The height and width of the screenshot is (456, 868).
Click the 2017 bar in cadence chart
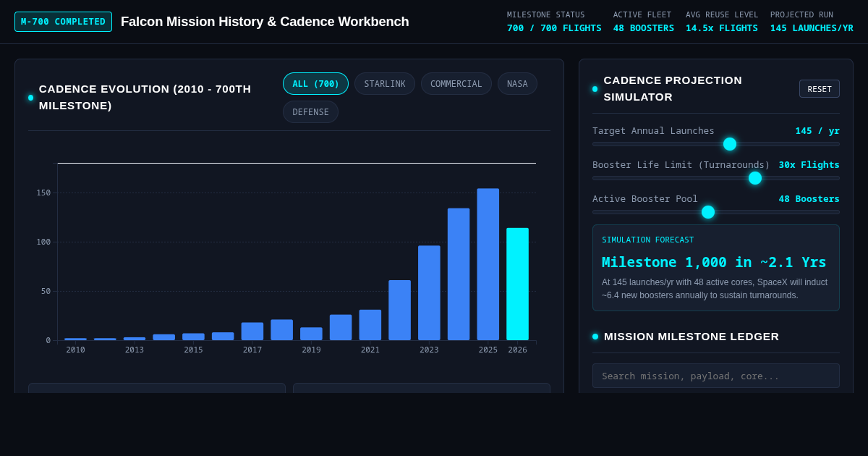[x=252, y=332]
